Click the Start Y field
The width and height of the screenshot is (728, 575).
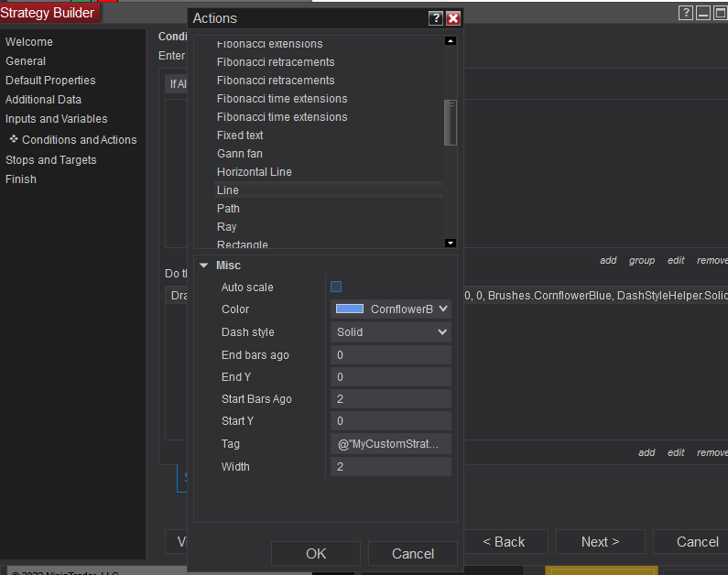391,421
